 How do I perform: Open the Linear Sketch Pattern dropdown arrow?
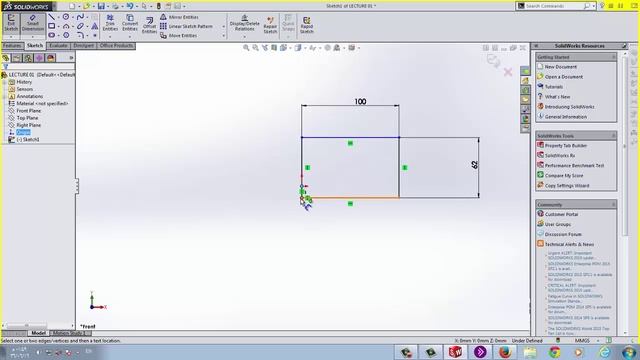(x=223, y=27)
